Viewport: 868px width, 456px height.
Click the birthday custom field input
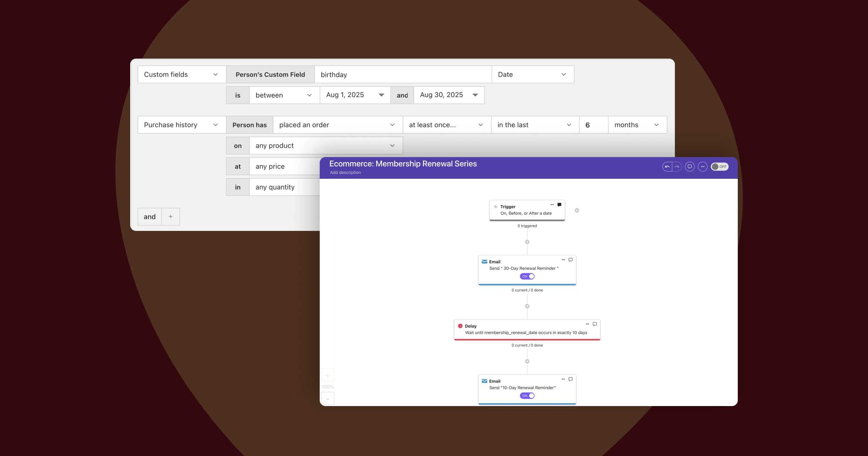[x=403, y=75]
